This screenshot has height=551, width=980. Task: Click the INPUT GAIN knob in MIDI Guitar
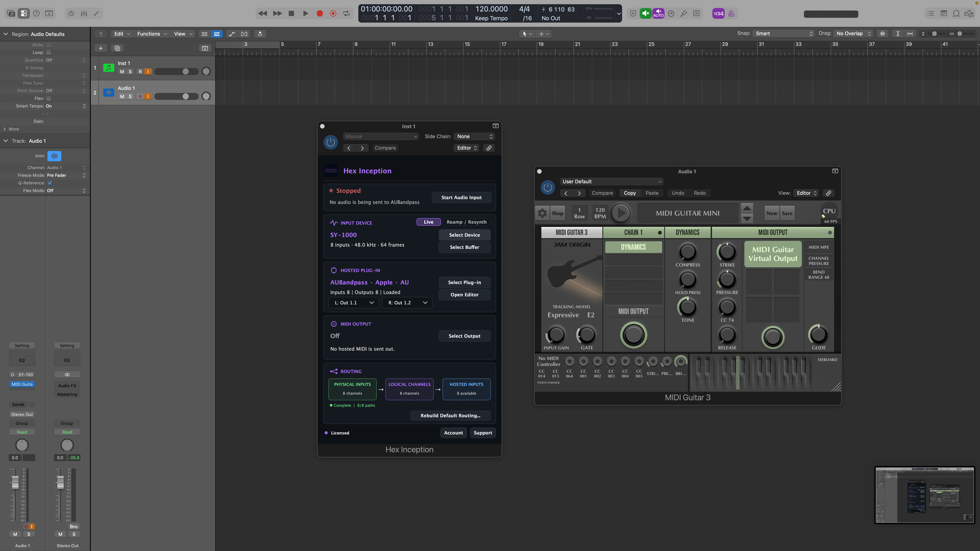tap(556, 335)
